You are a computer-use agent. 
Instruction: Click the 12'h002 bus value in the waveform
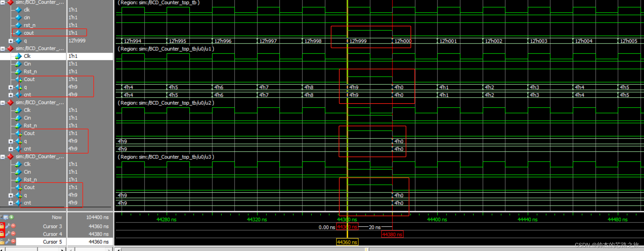(493, 41)
